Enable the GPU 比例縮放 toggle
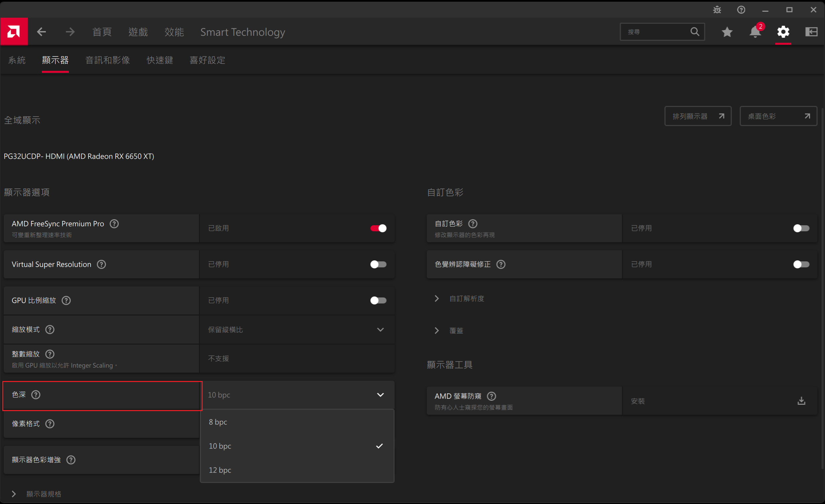 tap(378, 300)
